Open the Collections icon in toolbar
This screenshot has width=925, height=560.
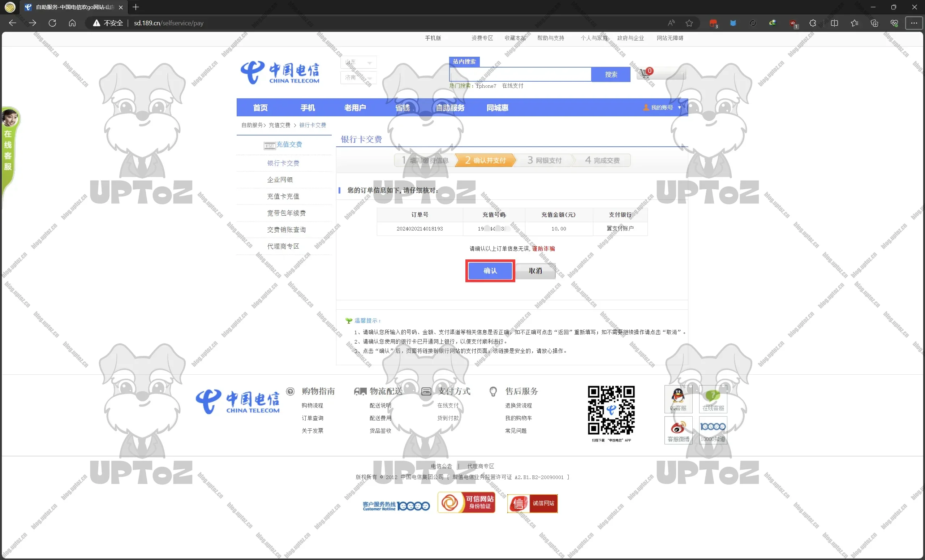pos(874,23)
